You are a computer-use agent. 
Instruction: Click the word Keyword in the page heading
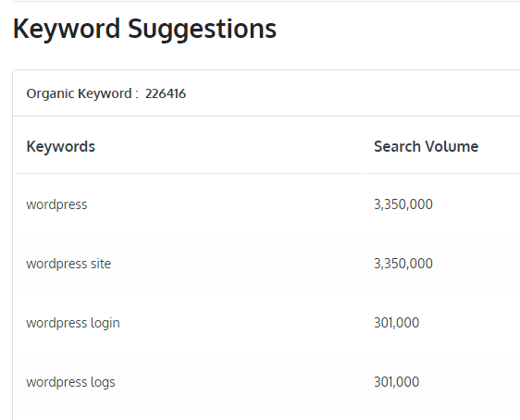pos(67,30)
